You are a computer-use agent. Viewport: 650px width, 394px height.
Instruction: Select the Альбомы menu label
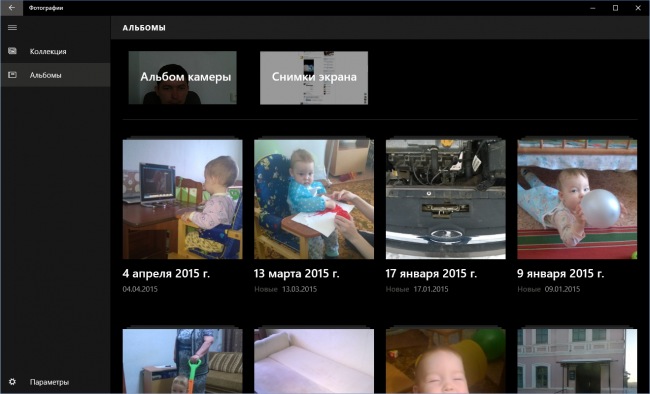point(46,75)
